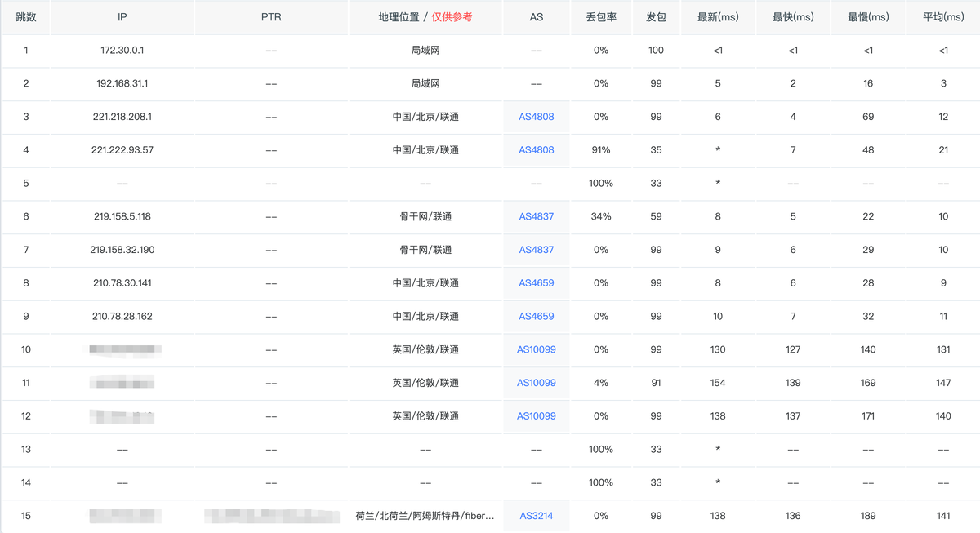The height and width of the screenshot is (533, 980).
Task: Open AS4808 link in hop 3 row
Action: pyautogui.click(x=537, y=117)
